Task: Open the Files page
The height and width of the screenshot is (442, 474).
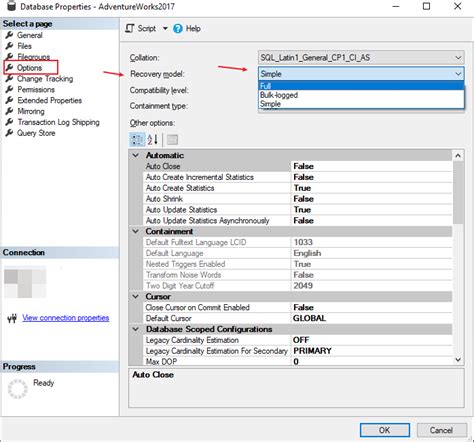Action: tap(24, 46)
